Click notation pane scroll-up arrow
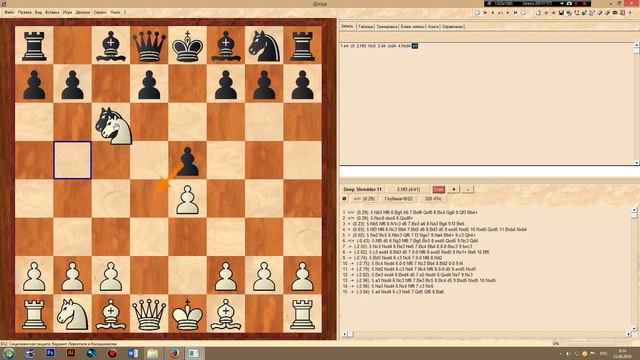The height and width of the screenshot is (360, 640). (x=636, y=45)
